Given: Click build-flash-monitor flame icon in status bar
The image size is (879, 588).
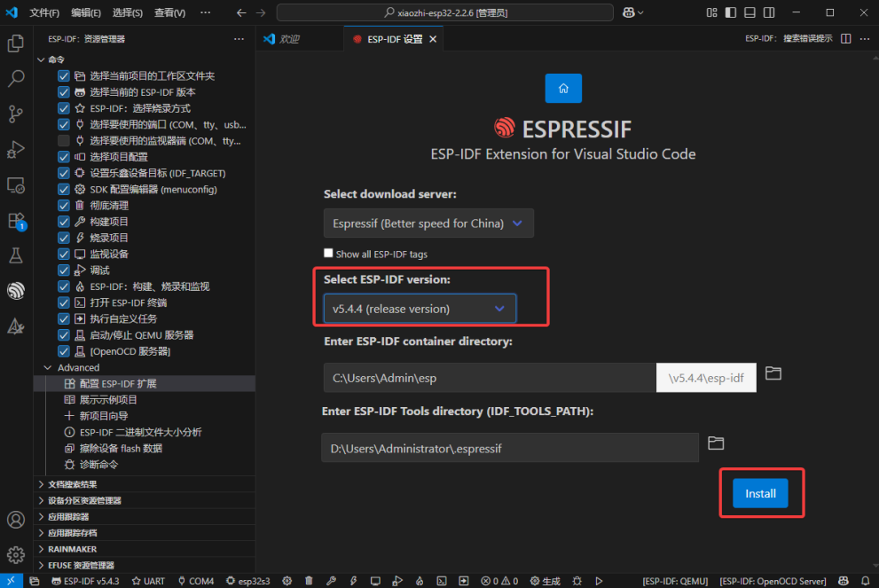Looking at the screenshot, I should pyautogui.click(x=420, y=581).
